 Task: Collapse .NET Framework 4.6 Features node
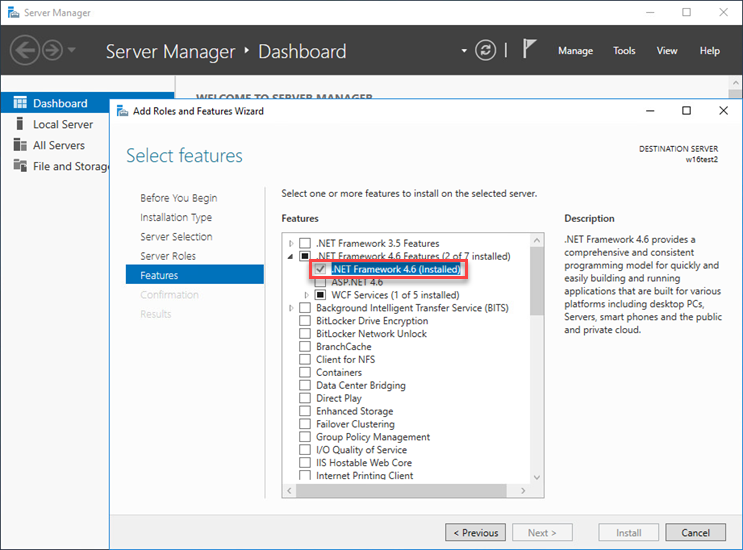[292, 256]
